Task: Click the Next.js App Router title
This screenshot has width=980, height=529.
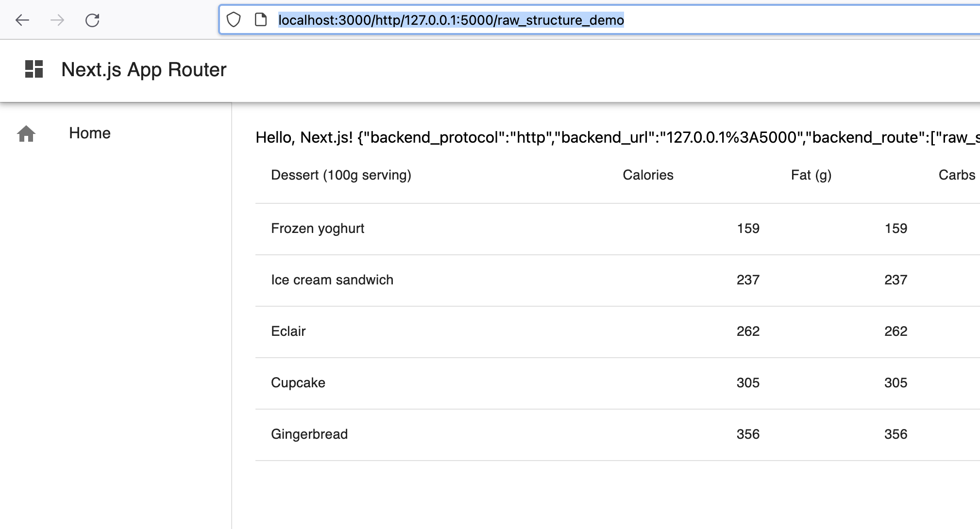Action: pyautogui.click(x=144, y=70)
